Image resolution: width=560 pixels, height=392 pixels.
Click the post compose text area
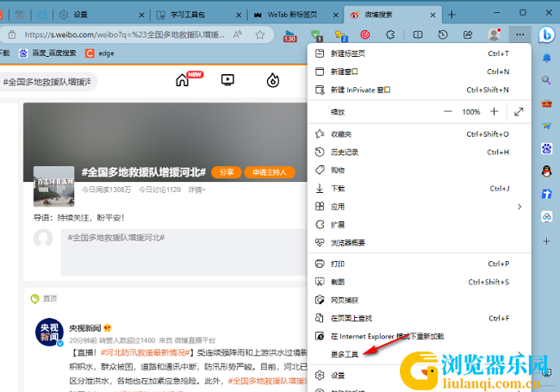184,252
